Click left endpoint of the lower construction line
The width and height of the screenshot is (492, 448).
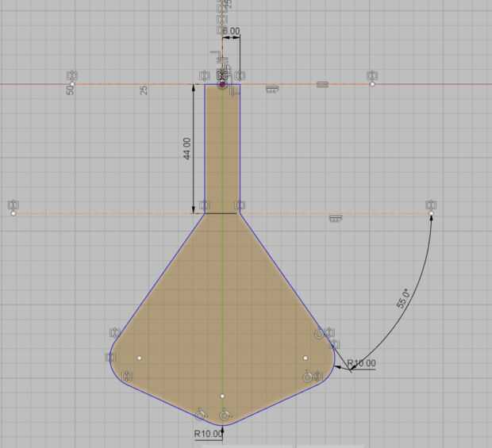tap(13, 213)
